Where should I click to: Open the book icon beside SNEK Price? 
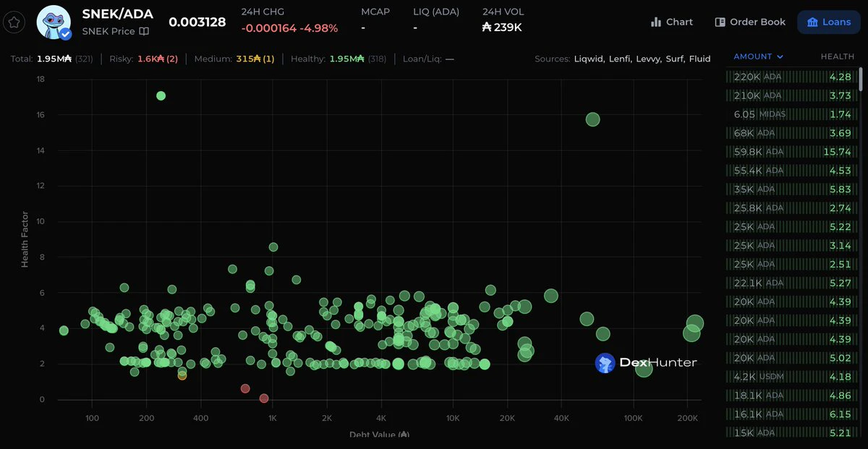[x=145, y=31]
